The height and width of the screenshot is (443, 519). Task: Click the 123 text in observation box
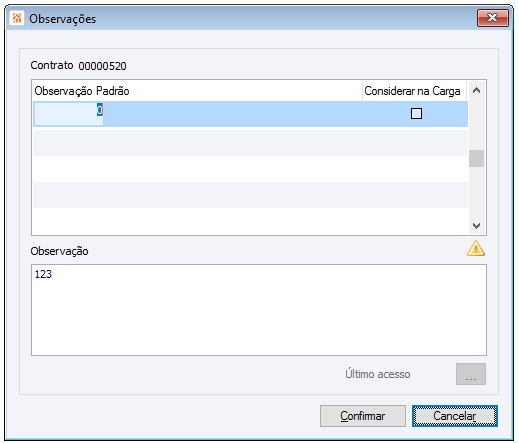43,274
